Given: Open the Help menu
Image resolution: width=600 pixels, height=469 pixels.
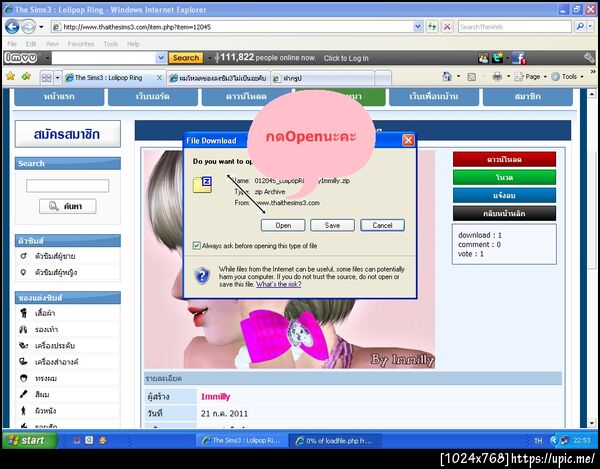Looking at the screenshot, I should point(133,44).
